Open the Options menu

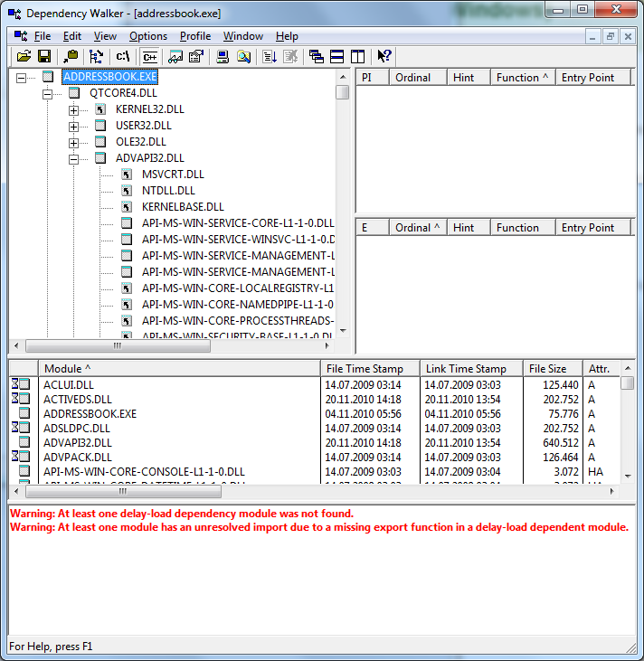[148, 36]
